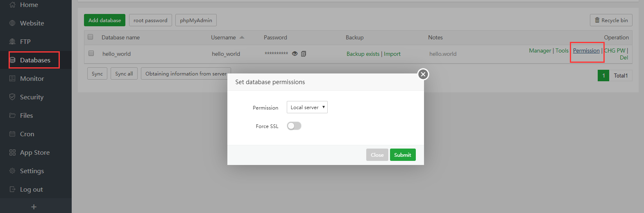644x213 pixels.
Task: Click the Security shield icon
Action: tap(12, 97)
